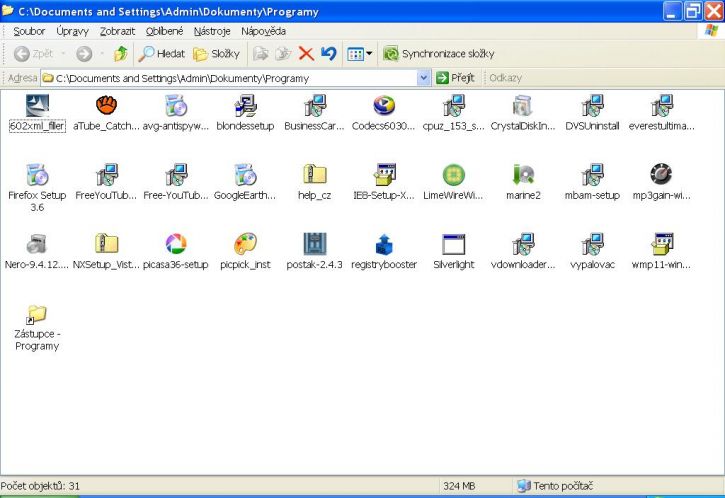Click Synchronizace složky button

439,54
